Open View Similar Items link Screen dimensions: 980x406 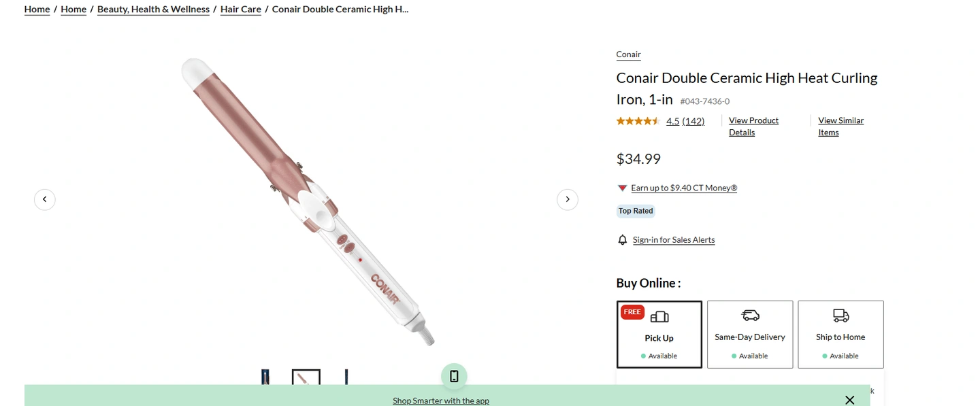coord(840,126)
